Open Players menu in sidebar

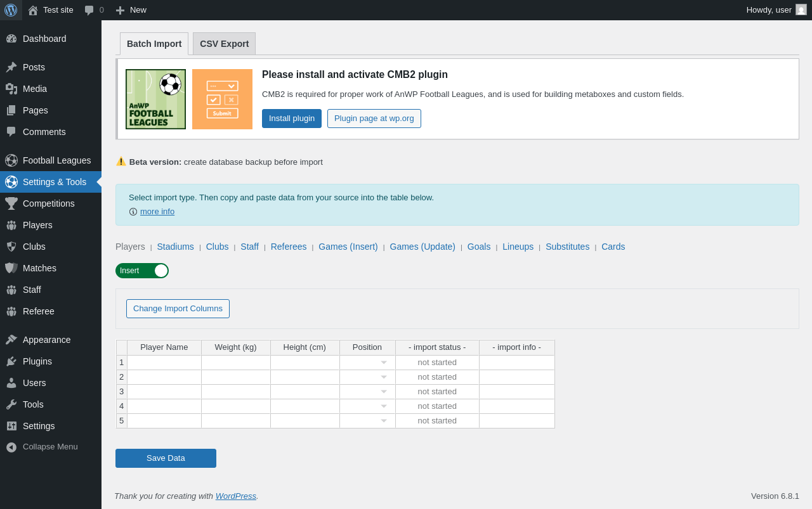tap(51, 225)
